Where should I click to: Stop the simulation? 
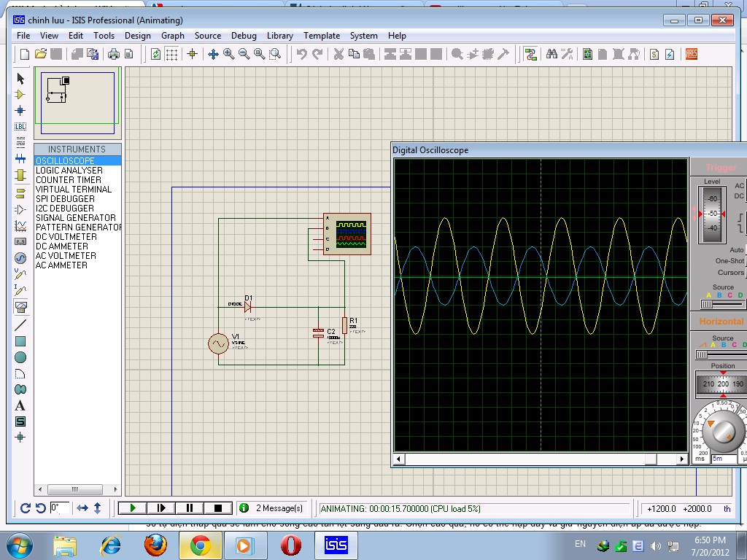click(217, 508)
